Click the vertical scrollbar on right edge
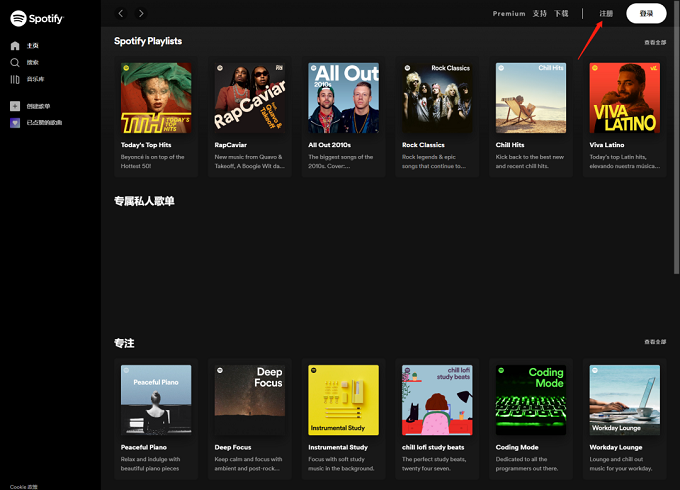 [x=677, y=137]
